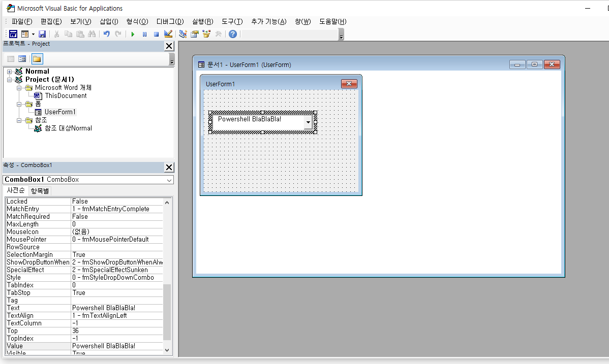The image size is (609, 364).
Task: Click the Break pause icon
Action: tap(144, 34)
